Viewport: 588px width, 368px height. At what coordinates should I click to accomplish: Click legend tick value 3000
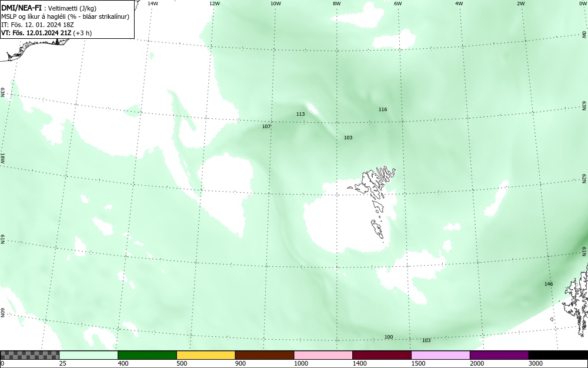point(536,363)
